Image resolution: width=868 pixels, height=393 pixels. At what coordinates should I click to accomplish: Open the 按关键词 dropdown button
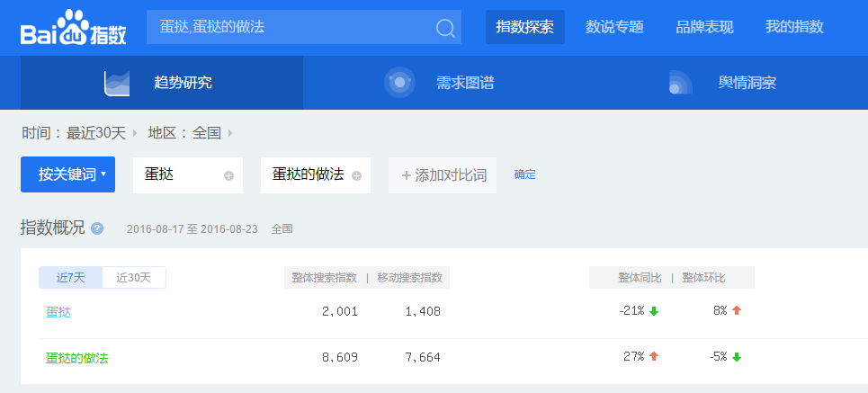coord(67,174)
